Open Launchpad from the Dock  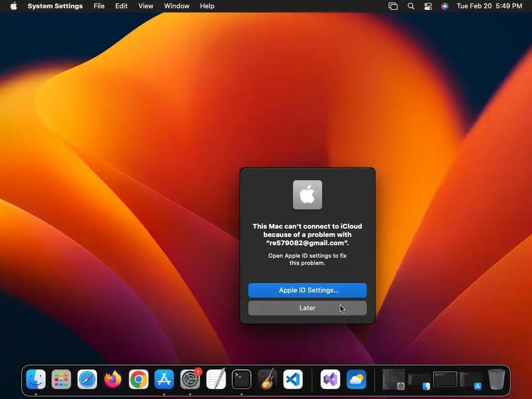[61, 379]
